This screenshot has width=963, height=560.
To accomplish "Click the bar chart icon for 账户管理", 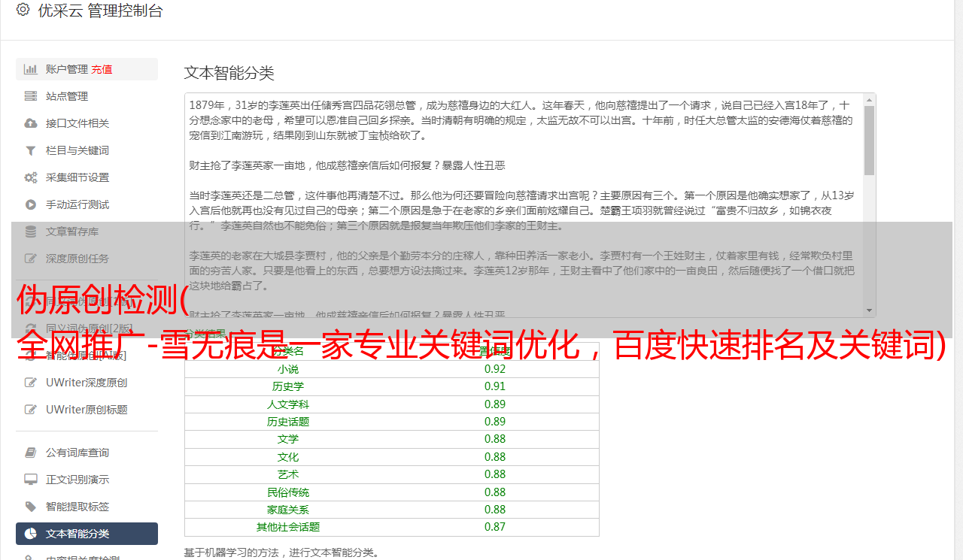I will click(31, 69).
